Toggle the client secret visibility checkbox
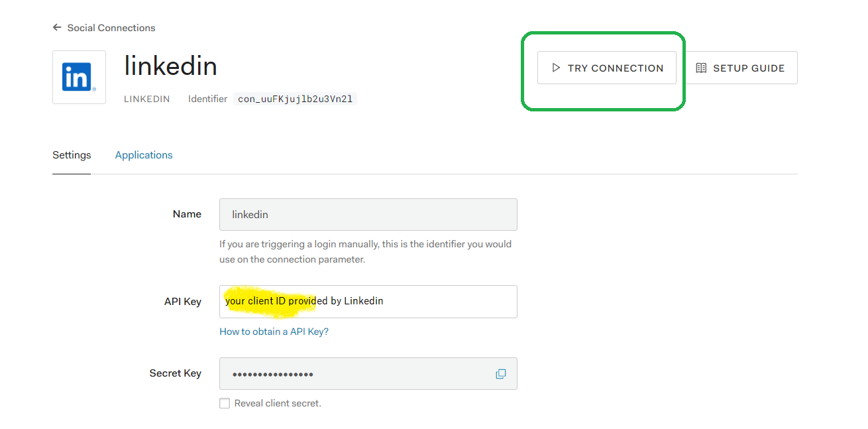 [225, 402]
